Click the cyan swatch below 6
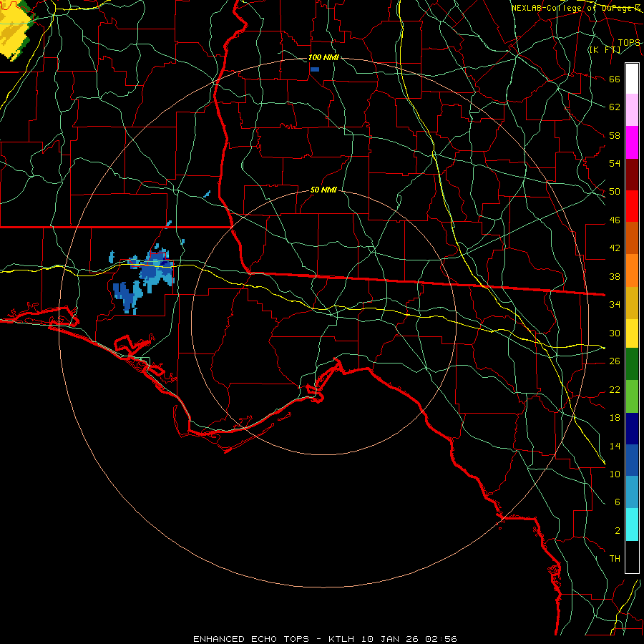Screen dimensions: 644x644 click(x=632, y=525)
